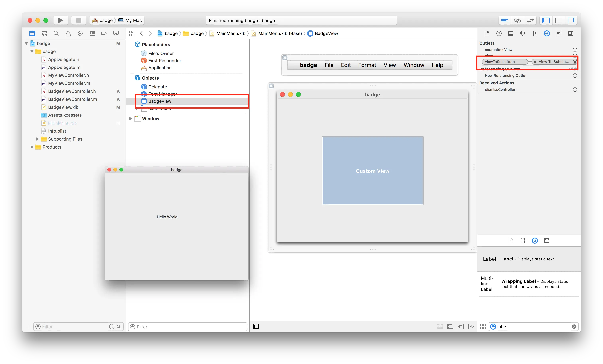Screen dimensions: 603x364
Task: Toggle the Debug area pane button
Action: tap(559, 20)
